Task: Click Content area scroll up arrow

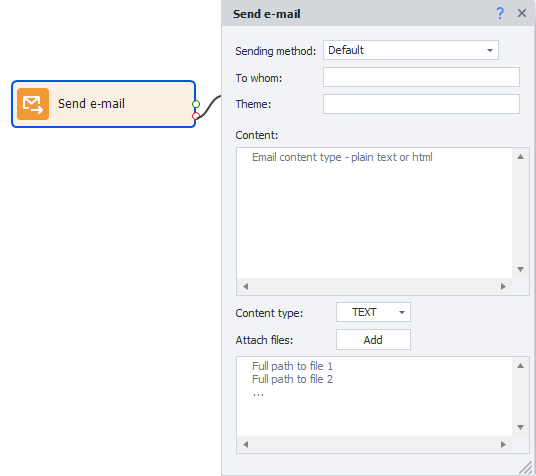Action: [x=520, y=157]
